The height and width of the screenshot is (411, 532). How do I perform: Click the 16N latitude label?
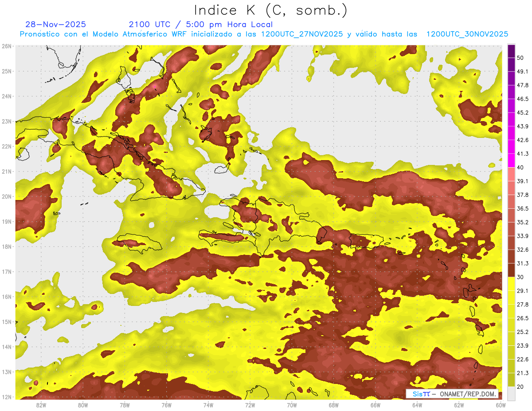click(x=6, y=297)
